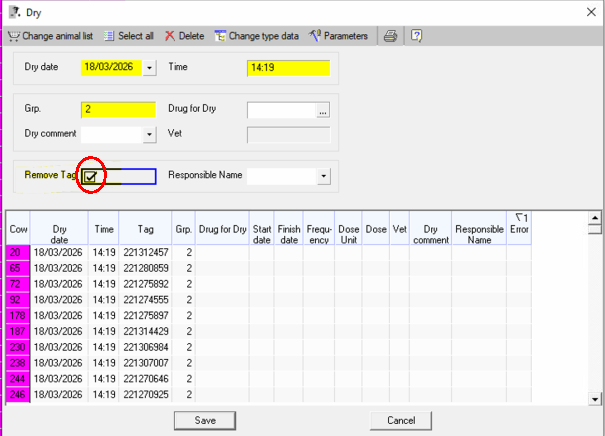Image resolution: width=605 pixels, height=436 pixels.
Task: Click the printer icon
Action: (390, 36)
